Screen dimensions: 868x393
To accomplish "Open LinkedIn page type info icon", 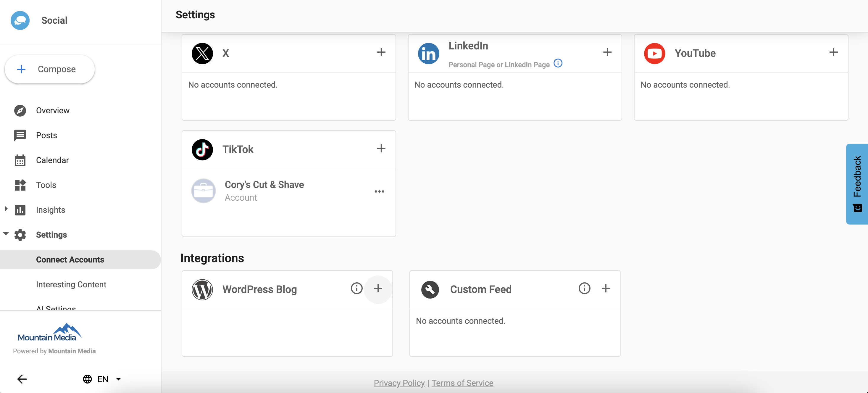I will (x=558, y=63).
